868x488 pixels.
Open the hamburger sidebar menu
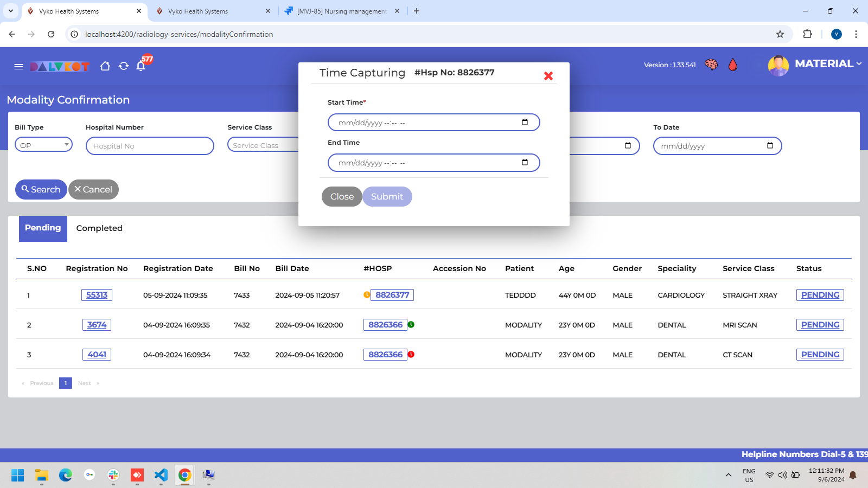(x=18, y=66)
